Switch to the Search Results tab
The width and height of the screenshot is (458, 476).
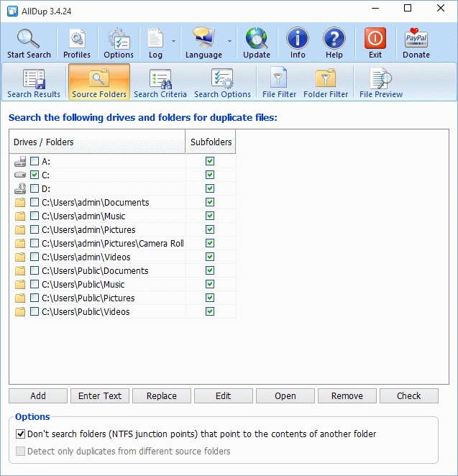pos(34,83)
